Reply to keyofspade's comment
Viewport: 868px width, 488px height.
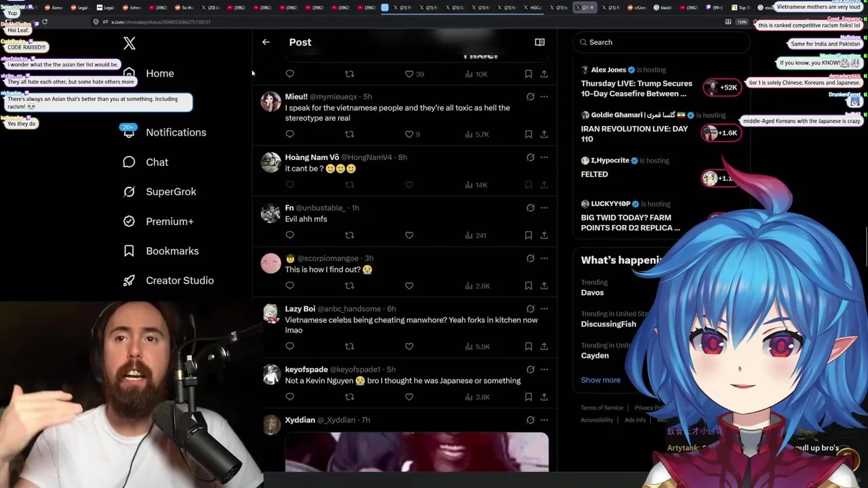[290, 396]
